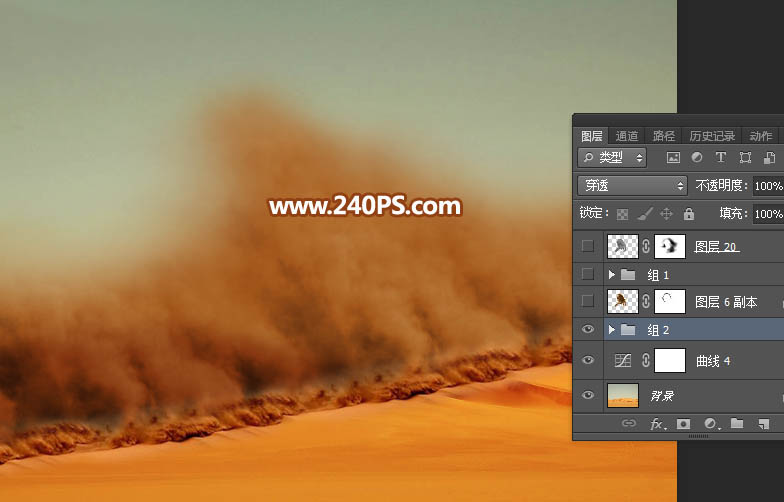Select white mask thumbnail of 曲线 4
The image size is (784, 502).
coord(670,360)
